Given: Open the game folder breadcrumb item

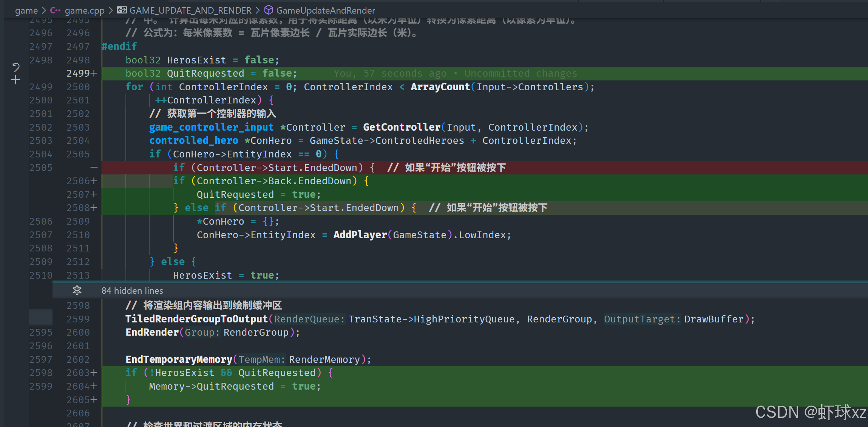Looking at the screenshot, I should 26,11.
